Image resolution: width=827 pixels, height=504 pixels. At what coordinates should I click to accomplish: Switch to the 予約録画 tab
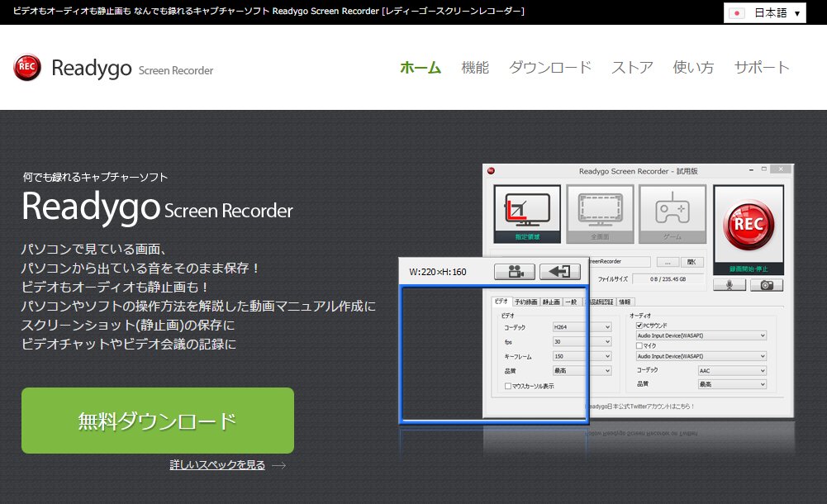click(525, 302)
